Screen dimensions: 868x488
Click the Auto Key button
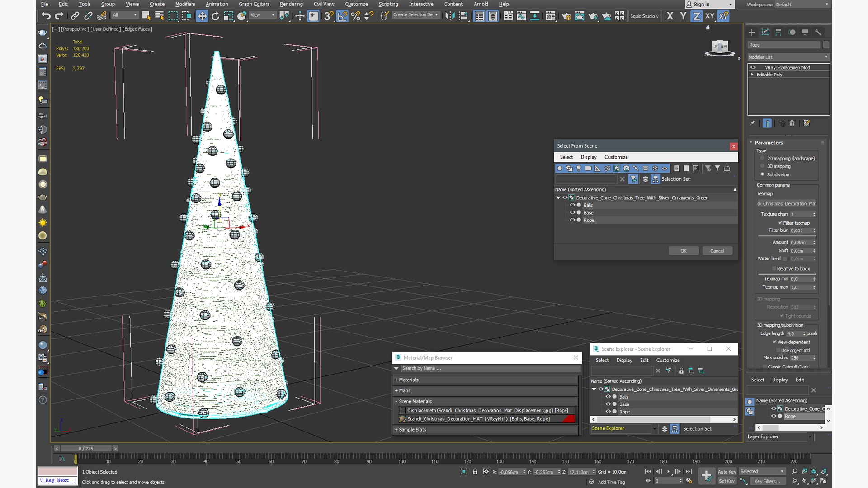click(727, 471)
